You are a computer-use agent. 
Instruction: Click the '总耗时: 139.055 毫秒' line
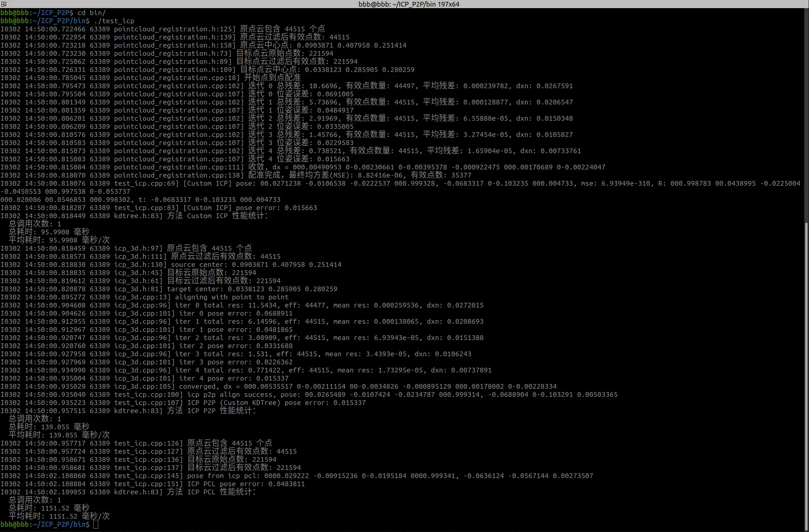(x=49, y=427)
